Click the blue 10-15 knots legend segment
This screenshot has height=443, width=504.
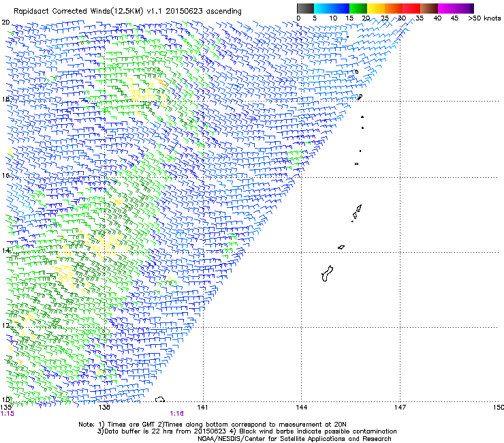point(341,8)
